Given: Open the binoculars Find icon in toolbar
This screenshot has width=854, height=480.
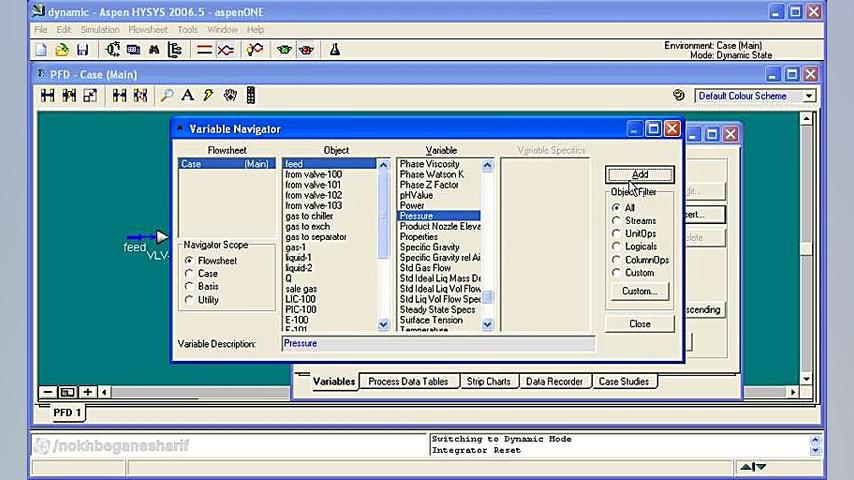Looking at the screenshot, I should [x=154, y=49].
